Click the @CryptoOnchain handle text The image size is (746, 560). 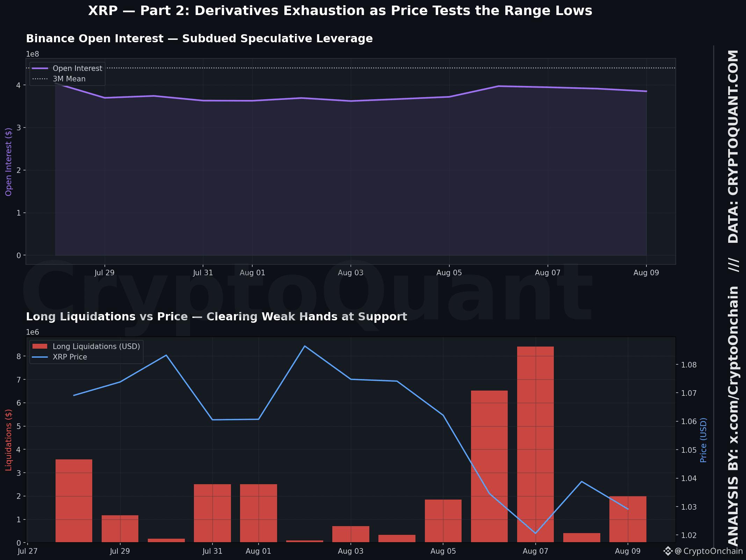709,551
